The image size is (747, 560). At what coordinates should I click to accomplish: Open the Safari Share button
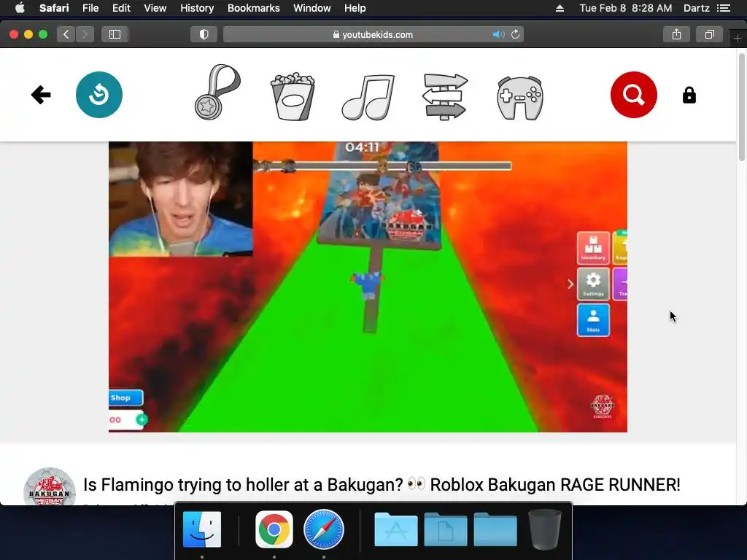point(676,34)
